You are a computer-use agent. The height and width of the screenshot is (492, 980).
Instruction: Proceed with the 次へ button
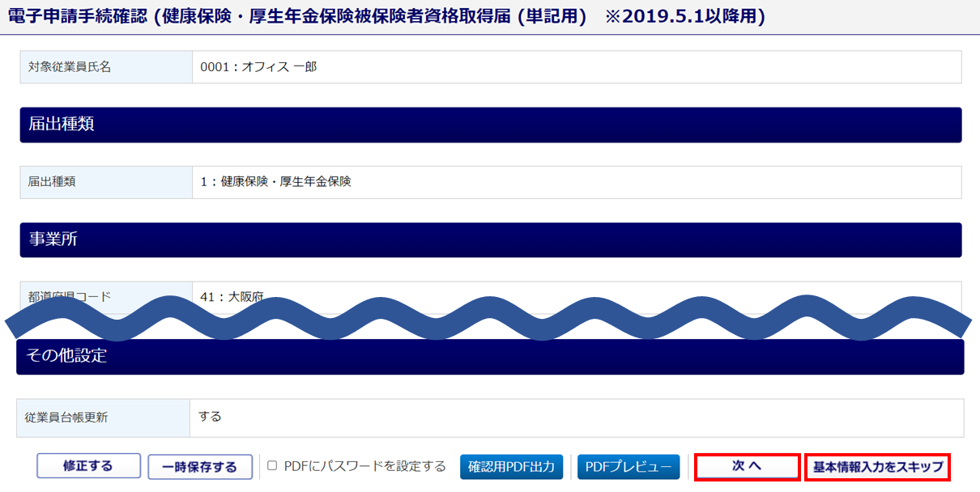[x=747, y=467]
